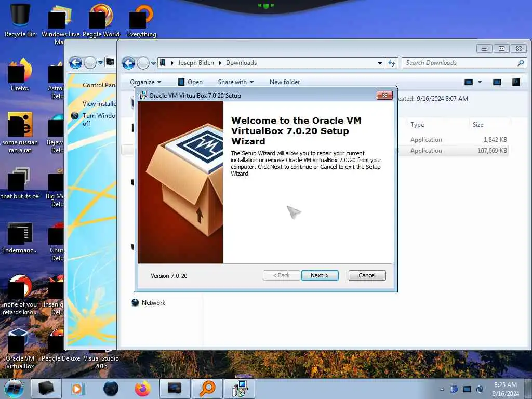
Task: Click the black folder taskbar icon
Action: [x=46, y=389]
